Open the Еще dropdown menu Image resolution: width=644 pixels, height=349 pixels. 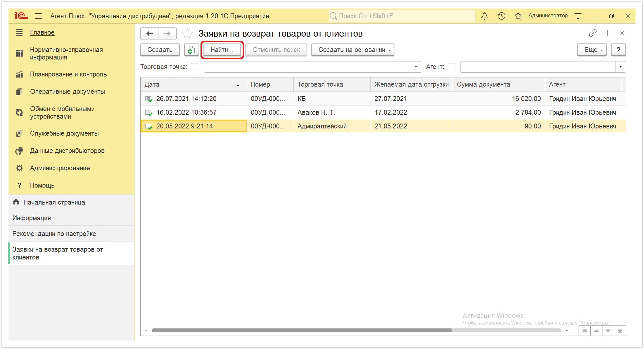592,50
